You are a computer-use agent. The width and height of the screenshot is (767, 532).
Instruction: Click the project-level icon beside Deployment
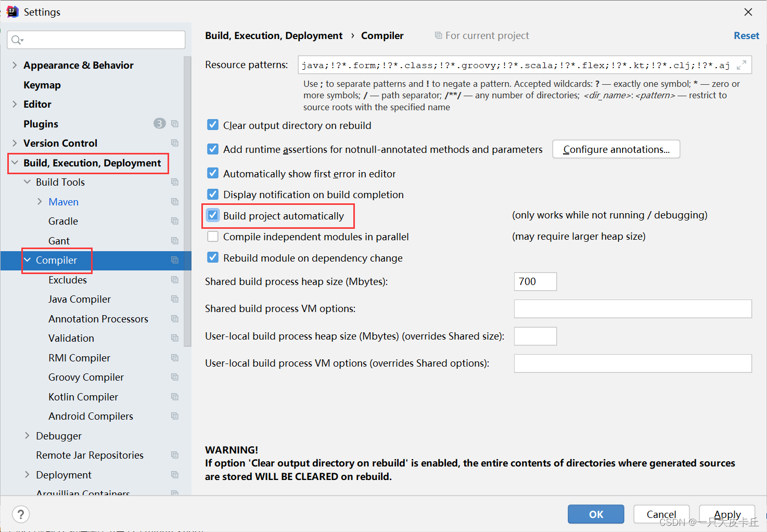175,475
